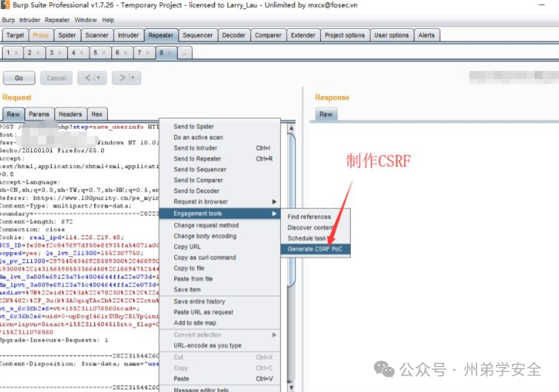The image size is (559, 392).
Task: Choose Discover content in submenu
Action: click(x=315, y=227)
